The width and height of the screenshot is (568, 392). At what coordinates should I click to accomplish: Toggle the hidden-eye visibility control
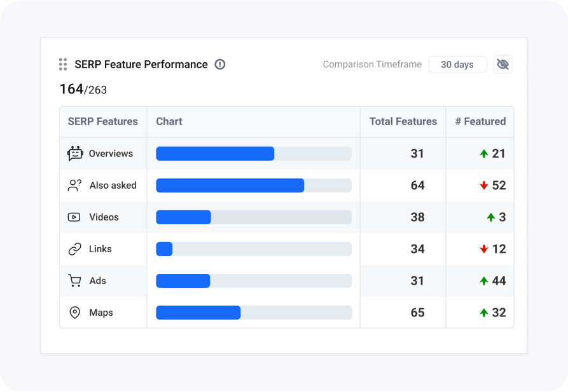click(502, 64)
